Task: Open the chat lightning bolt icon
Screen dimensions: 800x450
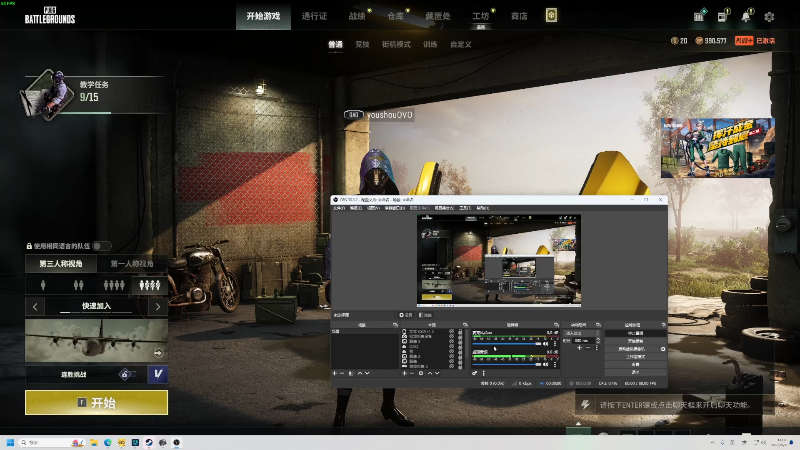Action: click(x=585, y=405)
